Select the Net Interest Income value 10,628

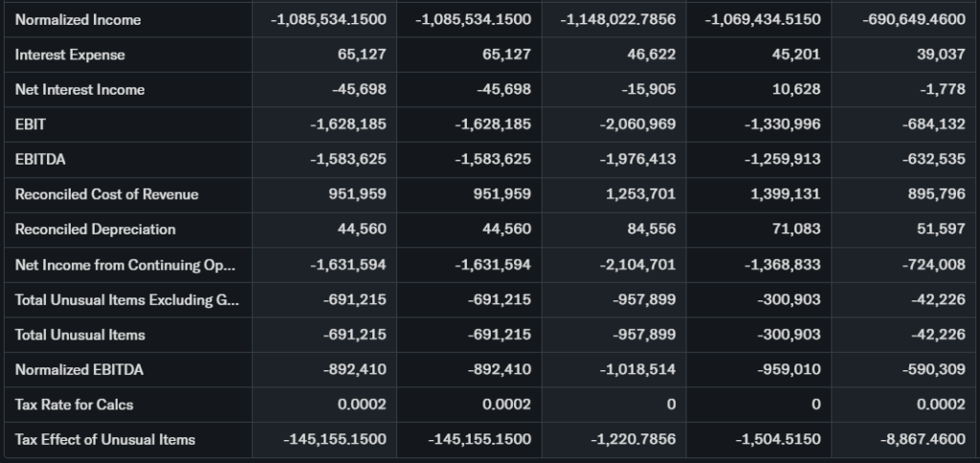tap(795, 90)
